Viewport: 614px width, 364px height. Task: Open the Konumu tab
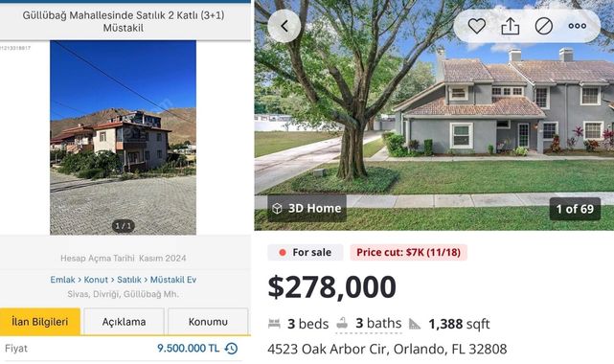click(208, 322)
